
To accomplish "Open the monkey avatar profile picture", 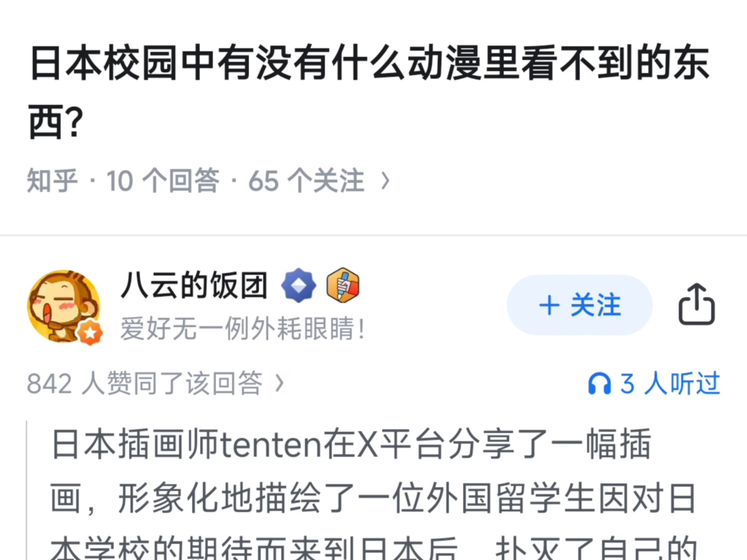I will [64, 306].
